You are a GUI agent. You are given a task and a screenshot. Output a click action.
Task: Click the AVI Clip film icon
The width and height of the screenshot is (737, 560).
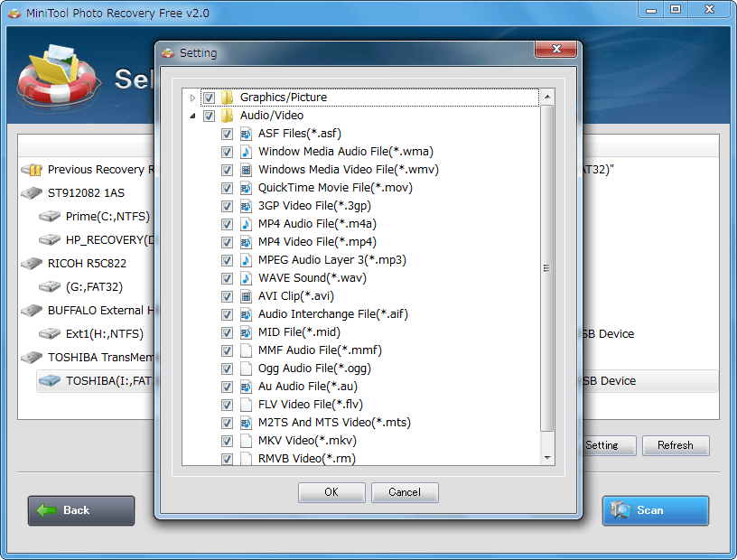[x=246, y=296]
